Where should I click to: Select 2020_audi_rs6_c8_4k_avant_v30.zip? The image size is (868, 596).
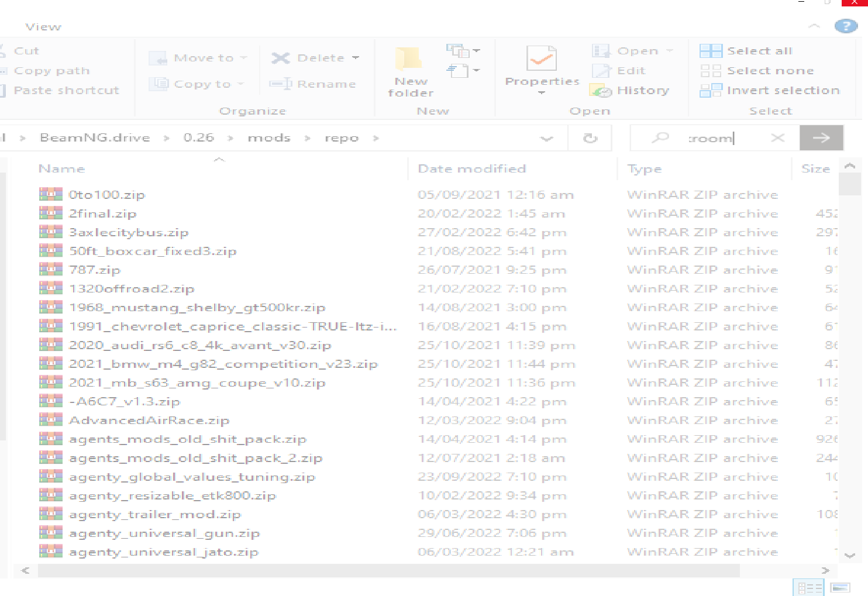tap(200, 345)
